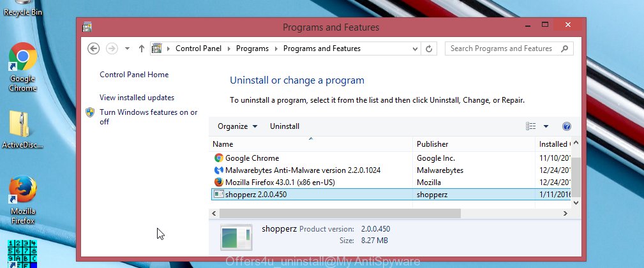This screenshot has width=644, height=268.
Task: Click the search magnifier icon
Action: pyautogui.click(x=565, y=48)
